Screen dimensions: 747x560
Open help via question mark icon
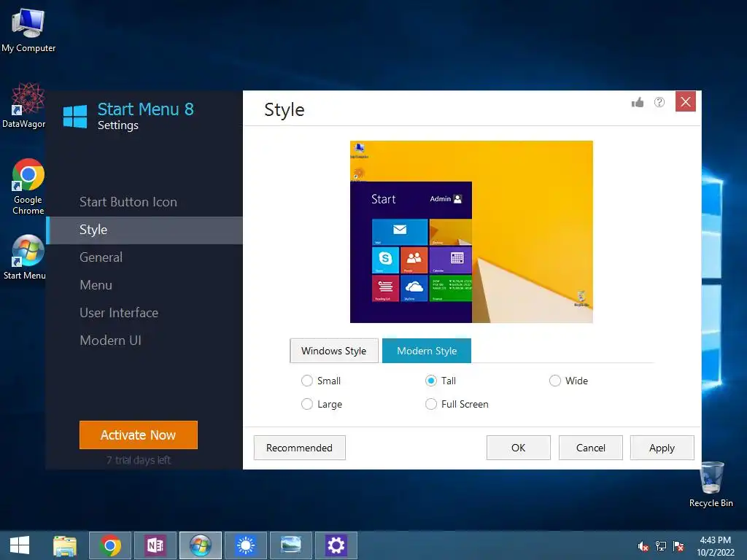pyautogui.click(x=659, y=102)
